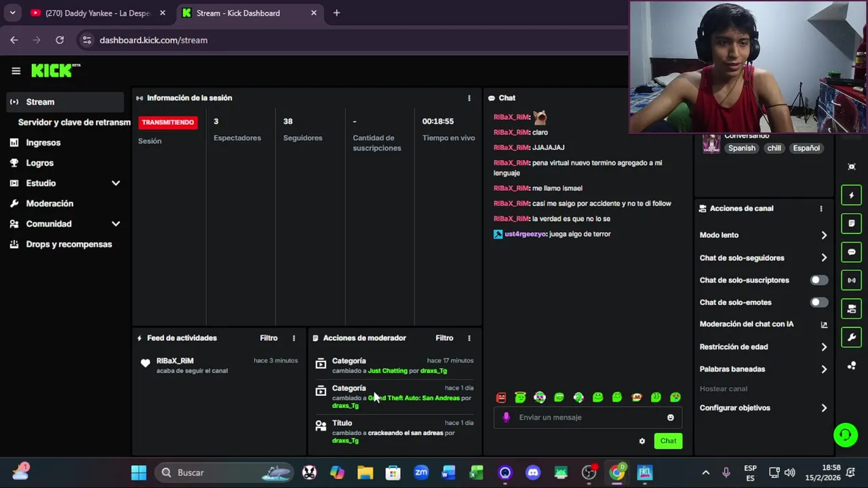Open chat settings gear icon
This screenshot has width=868, height=488.
[x=642, y=441]
